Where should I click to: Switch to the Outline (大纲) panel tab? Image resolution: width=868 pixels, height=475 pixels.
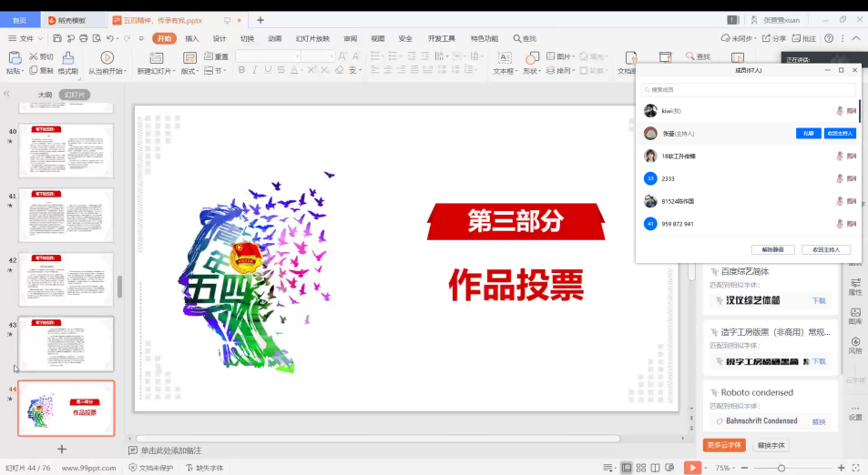(x=45, y=96)
